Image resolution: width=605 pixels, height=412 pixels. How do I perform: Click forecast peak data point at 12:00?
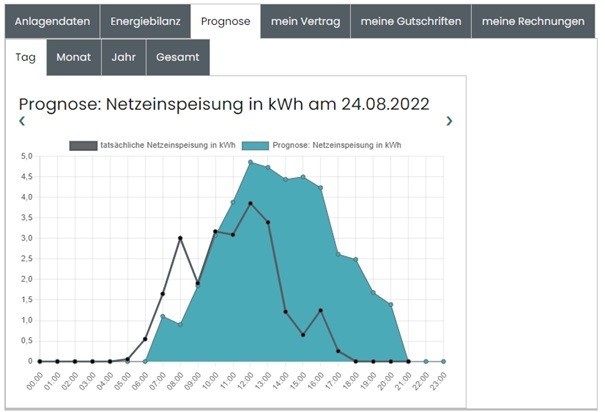pyautogui.click(x=250, y=162)
